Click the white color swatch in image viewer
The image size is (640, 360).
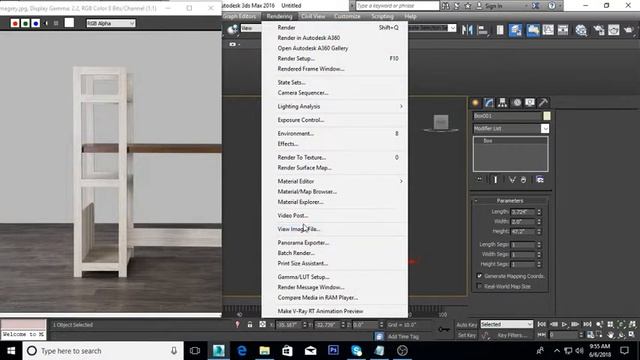pyautogui.click(x=69, y=23)
